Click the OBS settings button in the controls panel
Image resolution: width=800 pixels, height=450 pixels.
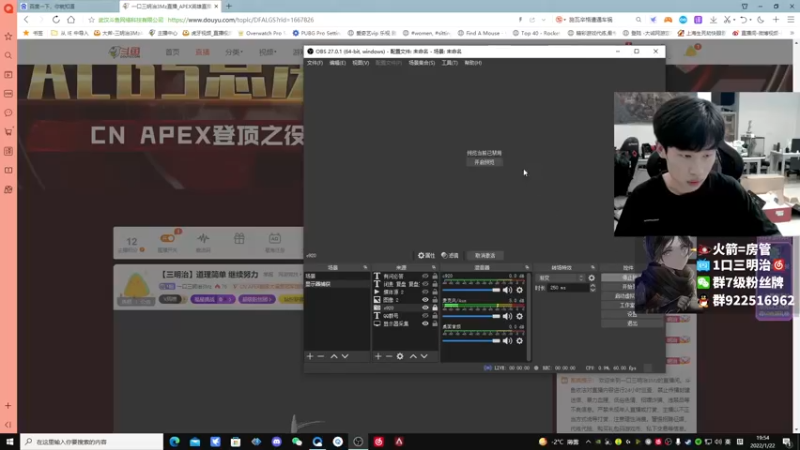pyautogui.click(x=632, y=314)
